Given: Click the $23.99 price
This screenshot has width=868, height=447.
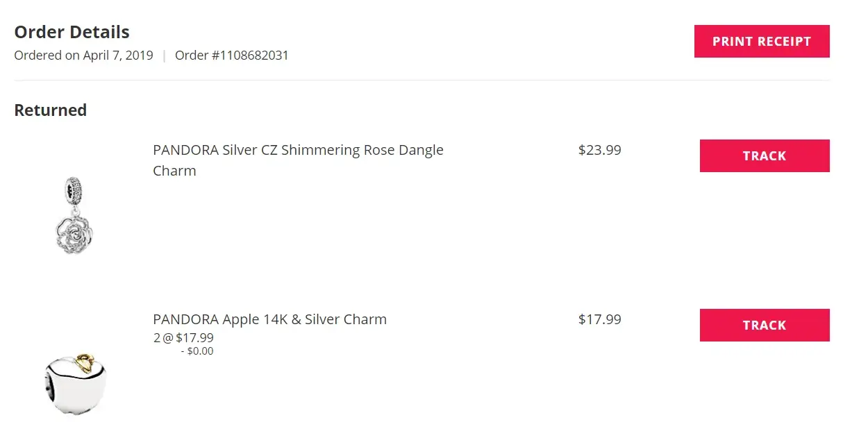Looking at the screenshot, I should click(x=599, y=150).
